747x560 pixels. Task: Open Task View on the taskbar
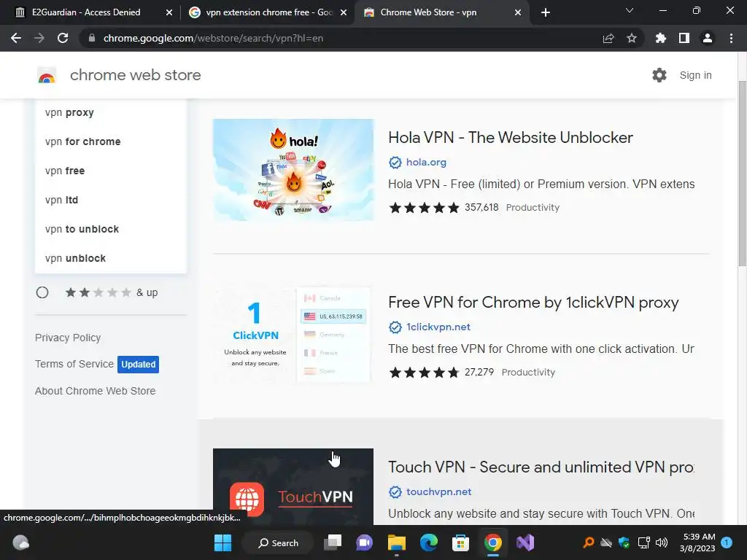tap(333, 542)
